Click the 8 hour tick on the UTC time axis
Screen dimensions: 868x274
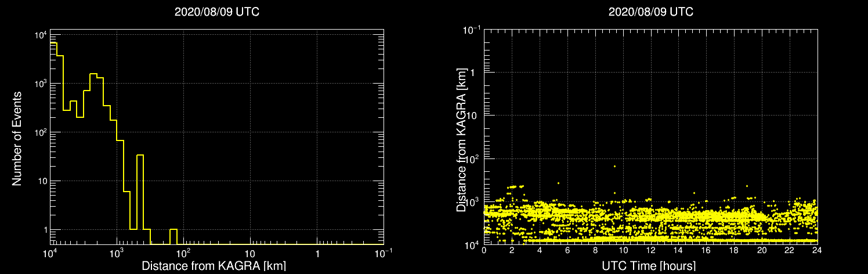coord(595,250)
